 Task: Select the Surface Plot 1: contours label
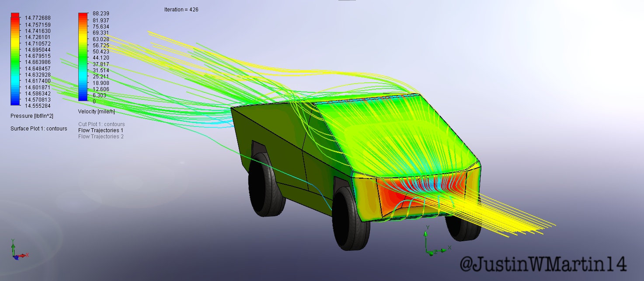(39, 129)
